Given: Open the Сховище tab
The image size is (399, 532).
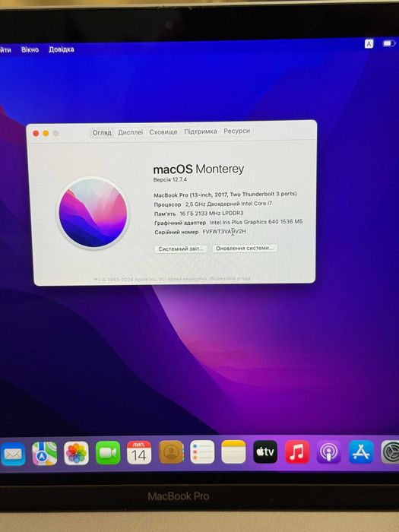Looking at the screenshot, I should point(163,132).
